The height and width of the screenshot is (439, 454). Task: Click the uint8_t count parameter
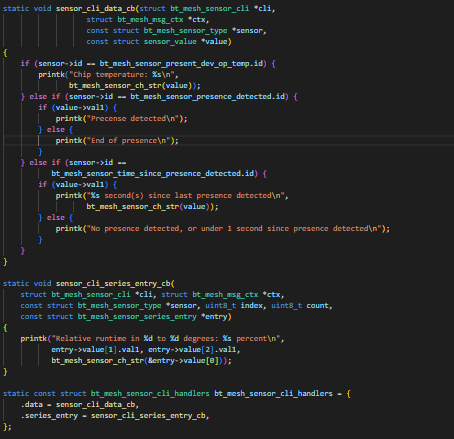tap(301, 305)
